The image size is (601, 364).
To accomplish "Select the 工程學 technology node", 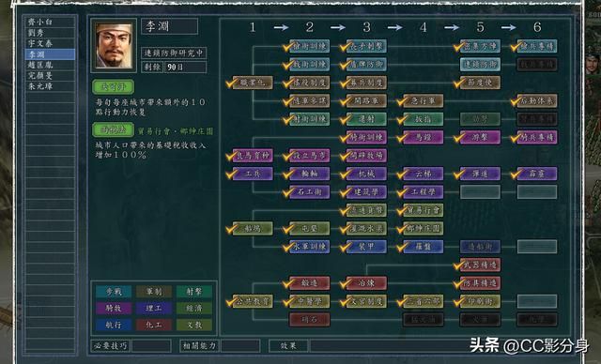I will click(x=424, y=192).
